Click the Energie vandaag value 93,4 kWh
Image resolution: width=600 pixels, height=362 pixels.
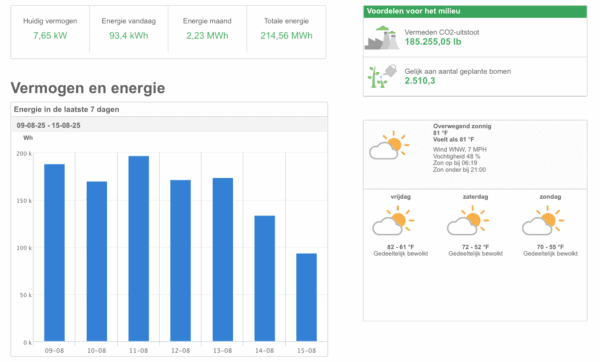(x=129, y=36)
